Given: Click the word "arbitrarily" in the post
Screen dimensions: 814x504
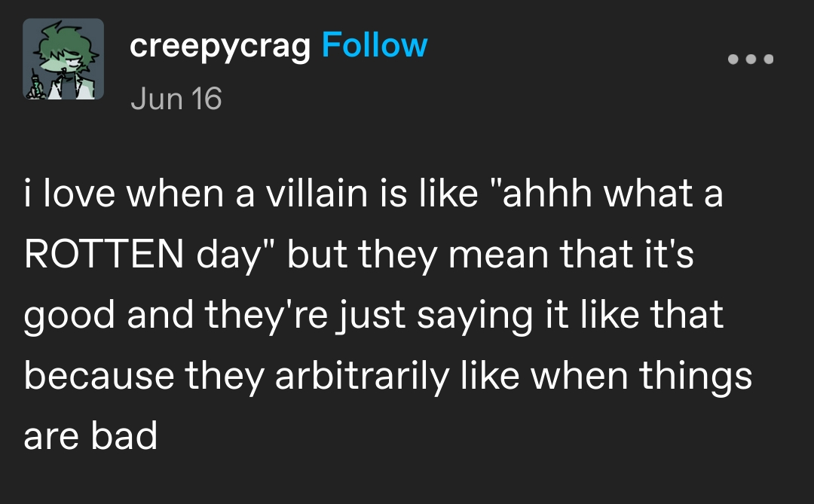Looking at the screenshot, I should coord(361,376).
